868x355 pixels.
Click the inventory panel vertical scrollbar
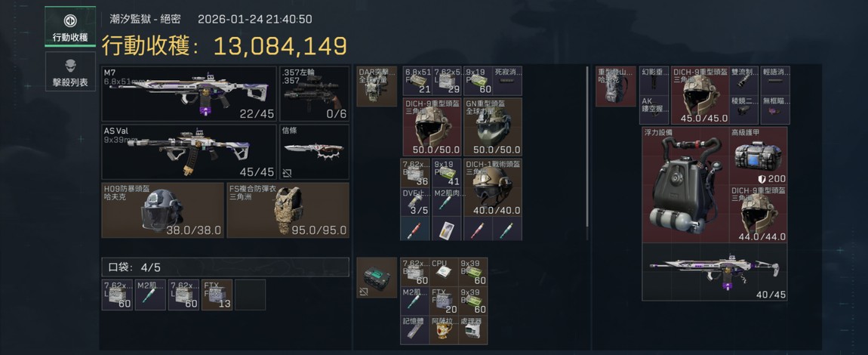coord(587,153)
